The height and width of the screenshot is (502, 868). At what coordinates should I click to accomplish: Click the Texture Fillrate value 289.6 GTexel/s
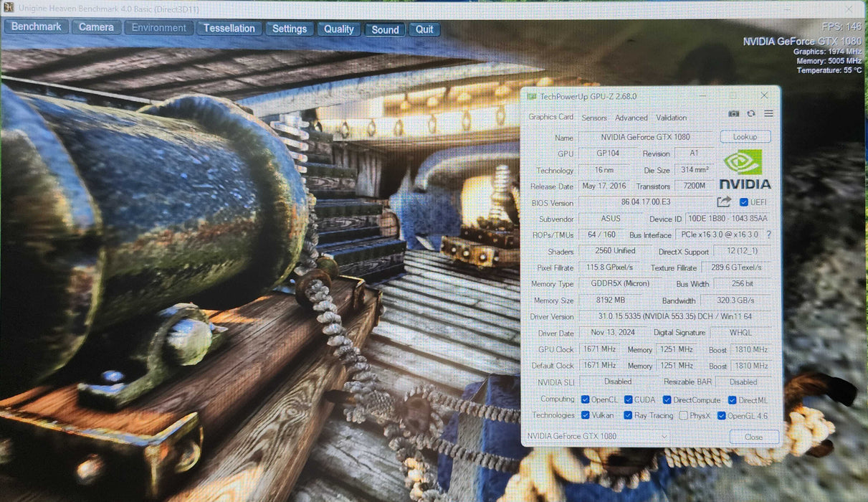737,267
